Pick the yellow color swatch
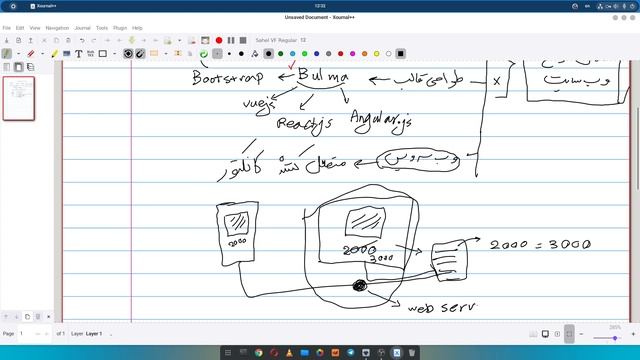Viewport: 640px width, 360px height. (x=376, y=53)
